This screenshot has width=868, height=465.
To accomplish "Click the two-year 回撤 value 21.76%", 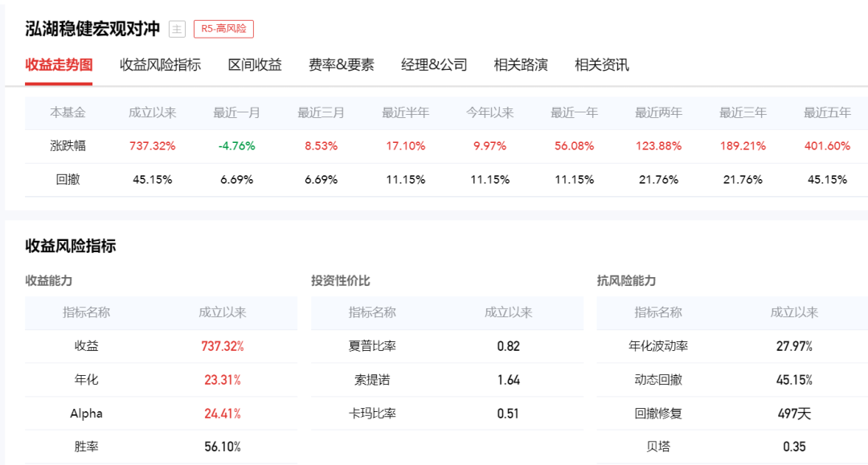I will point(658,180).
